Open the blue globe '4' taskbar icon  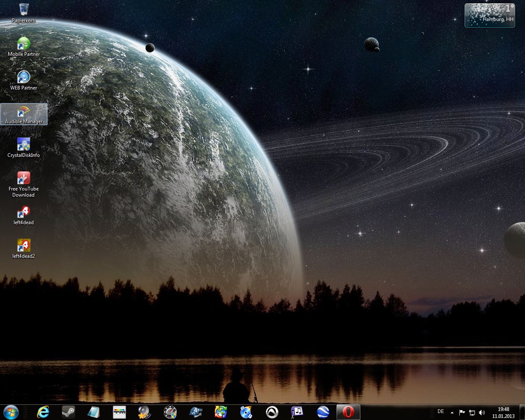(x=195, y=412)
